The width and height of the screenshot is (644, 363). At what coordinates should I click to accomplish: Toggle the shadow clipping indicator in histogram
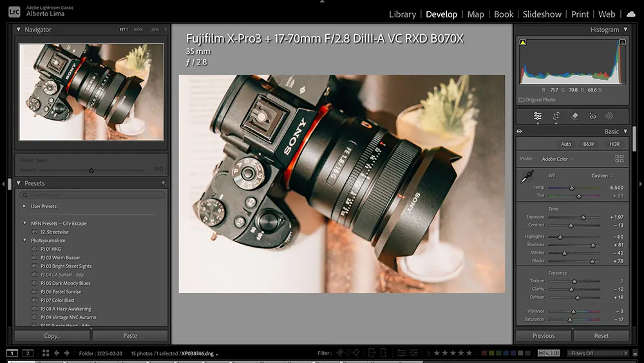pyautogui.click(x=523, y=43)
